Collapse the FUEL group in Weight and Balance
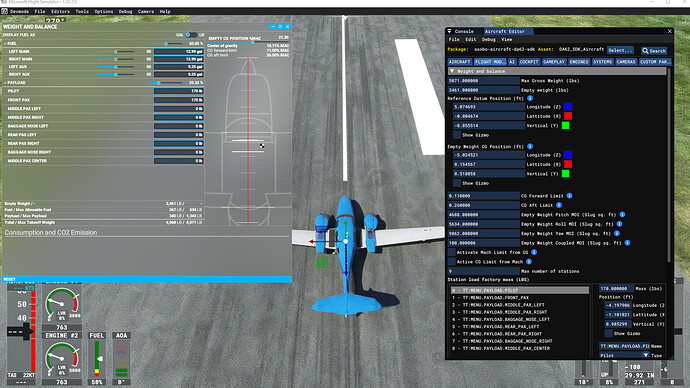The width and height of the screenshot is (690, 388). (x=5, y=44)
